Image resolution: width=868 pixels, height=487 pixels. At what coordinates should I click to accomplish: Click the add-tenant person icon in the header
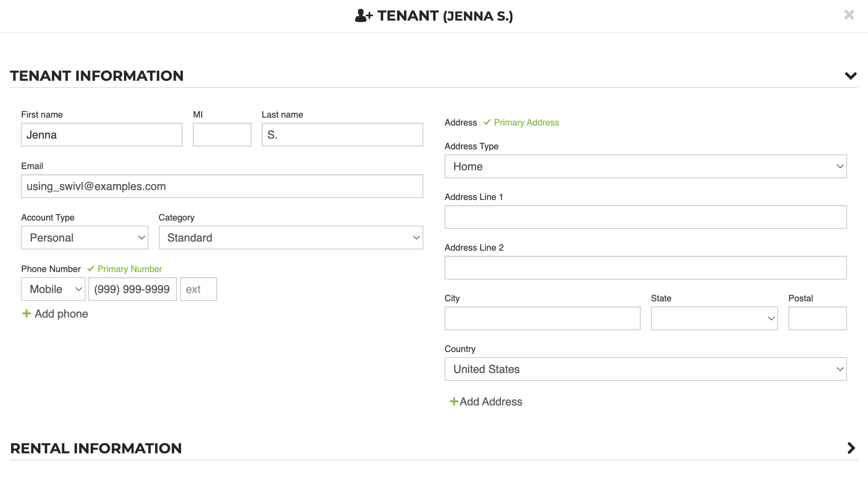tap(363, 16)
